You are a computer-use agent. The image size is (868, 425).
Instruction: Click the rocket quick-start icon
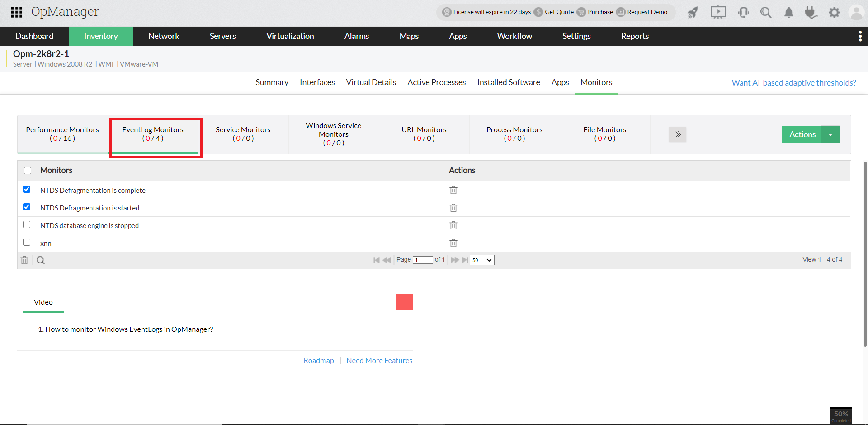tap(693, 12)
